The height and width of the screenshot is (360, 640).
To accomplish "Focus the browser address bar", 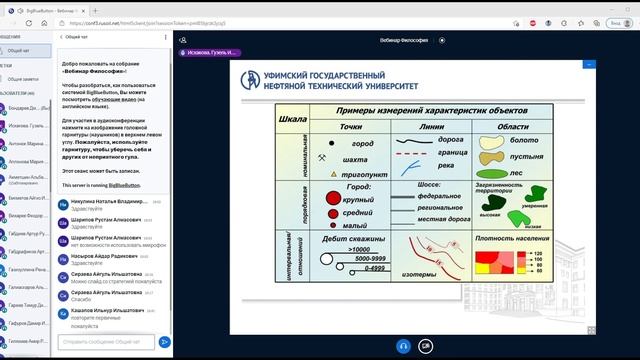I will coord(286,23).
